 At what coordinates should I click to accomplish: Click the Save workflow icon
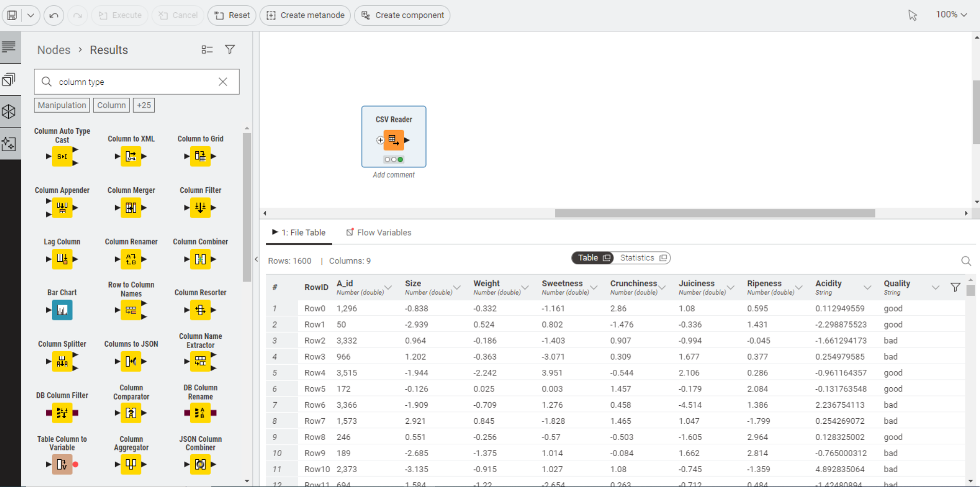tap(12, 15)
